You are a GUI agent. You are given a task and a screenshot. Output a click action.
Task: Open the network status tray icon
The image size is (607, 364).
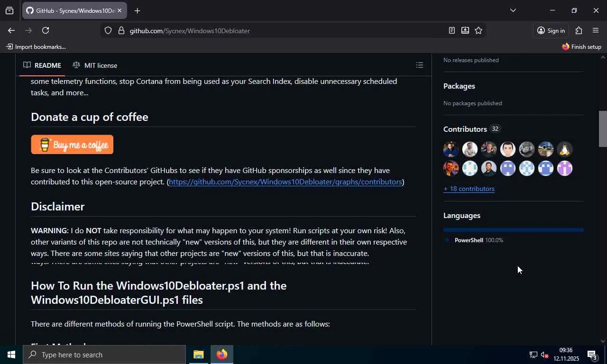pyautogui.click(x=533, y=355)
